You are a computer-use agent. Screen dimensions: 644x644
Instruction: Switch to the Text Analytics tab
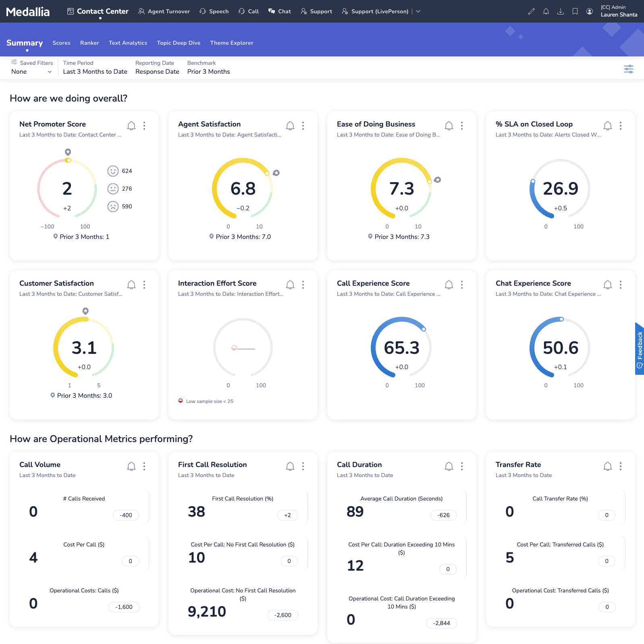[x=128, y=43]
